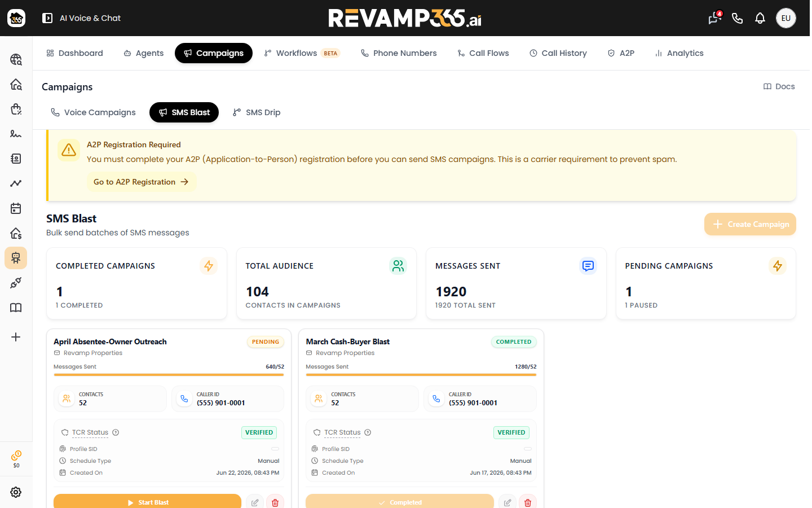Click the Messages Sent chat icon
812x508 pixels.
click(x=588, y=266)
